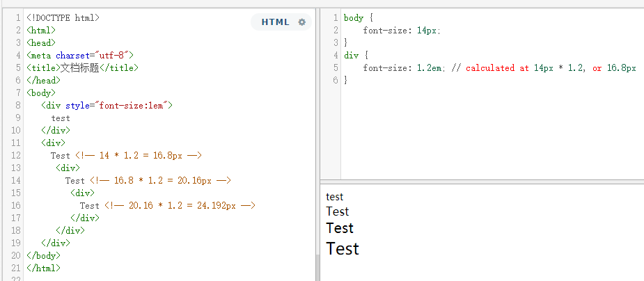The width and height of the screenshot is (644, 281).
Task: Open HTML panel settings gear icon
Action: [301, 22]
